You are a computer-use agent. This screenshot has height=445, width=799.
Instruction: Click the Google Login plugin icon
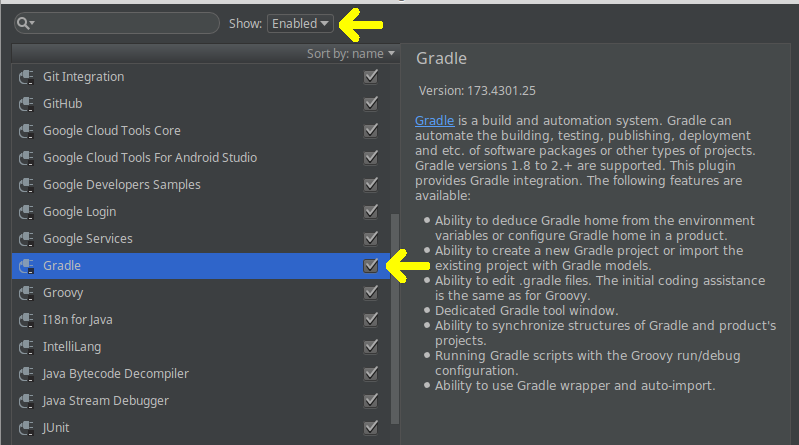pyautogui.click(x=26, y=212)
